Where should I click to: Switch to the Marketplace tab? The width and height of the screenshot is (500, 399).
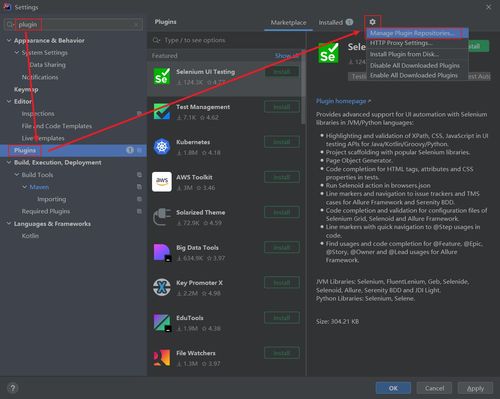[288, 22]
